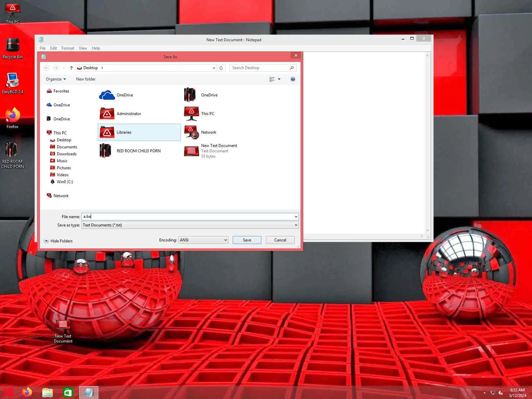The image size is (532, 399).
Task: Expand the File name dropdown
Action: (x=296, y=217)
